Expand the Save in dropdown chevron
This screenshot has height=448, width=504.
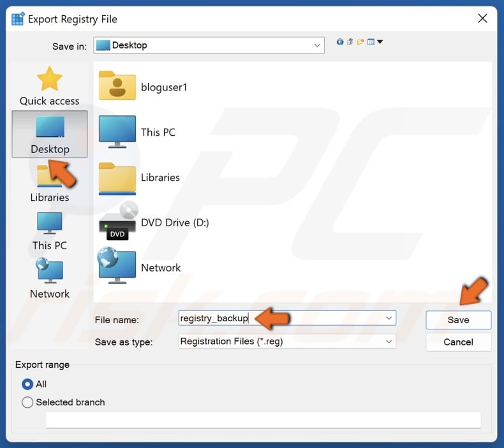[317, 45]
